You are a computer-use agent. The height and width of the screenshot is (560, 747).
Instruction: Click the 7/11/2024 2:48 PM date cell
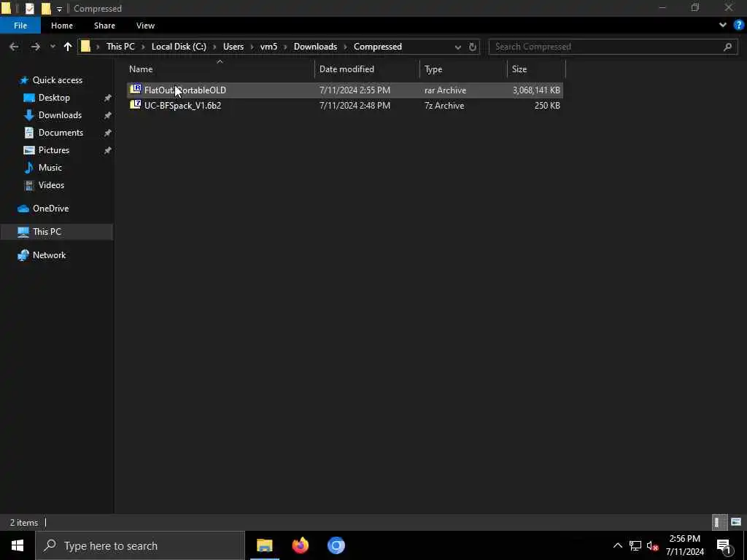[355, 105]
